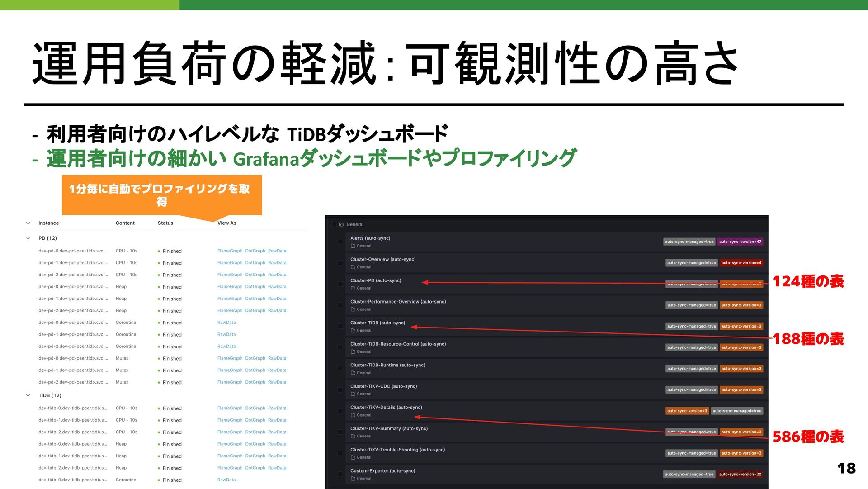
Task: Open FlameGraph for dev-pd-0 CPU - 10s
Action: pyautogui.click(x=230, y=251)
